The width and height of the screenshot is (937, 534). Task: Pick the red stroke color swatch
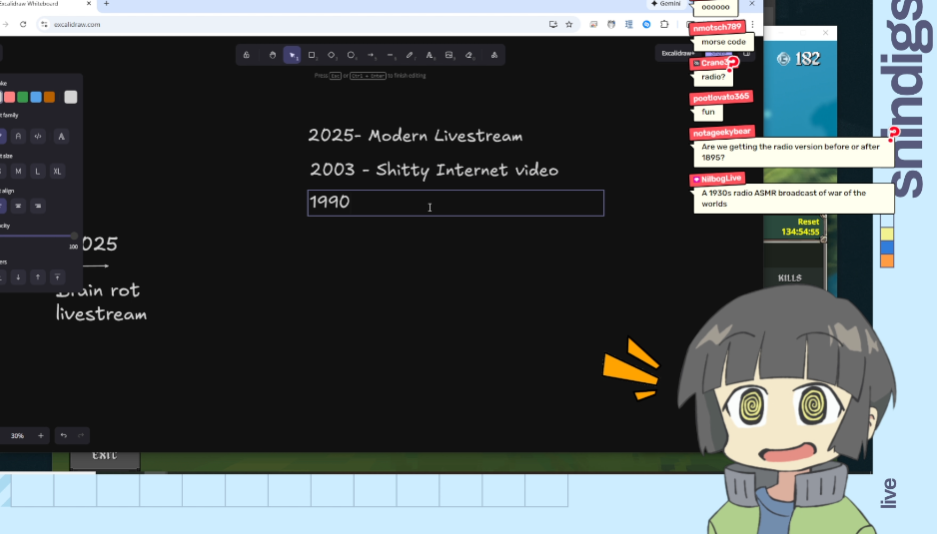point(10,97)
